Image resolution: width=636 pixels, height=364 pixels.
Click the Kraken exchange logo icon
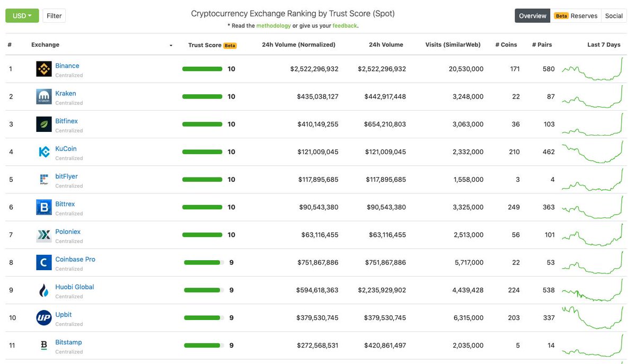44,96
